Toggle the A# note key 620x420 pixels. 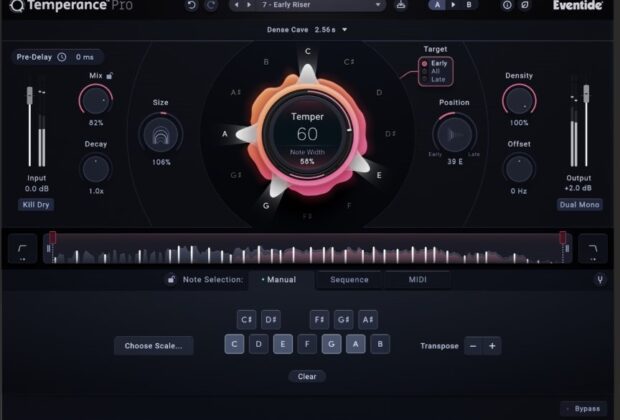pos(368,320)
